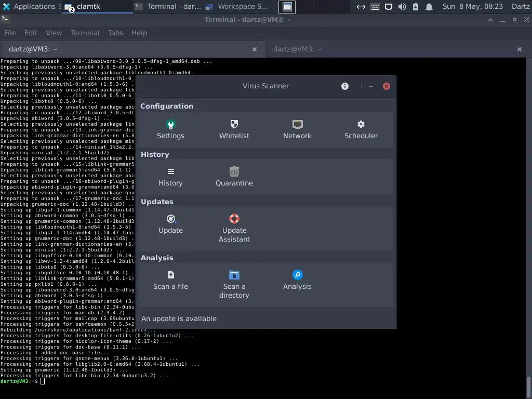Open the keyboard tray icon

pyautogui.click(x=375, y=7)
